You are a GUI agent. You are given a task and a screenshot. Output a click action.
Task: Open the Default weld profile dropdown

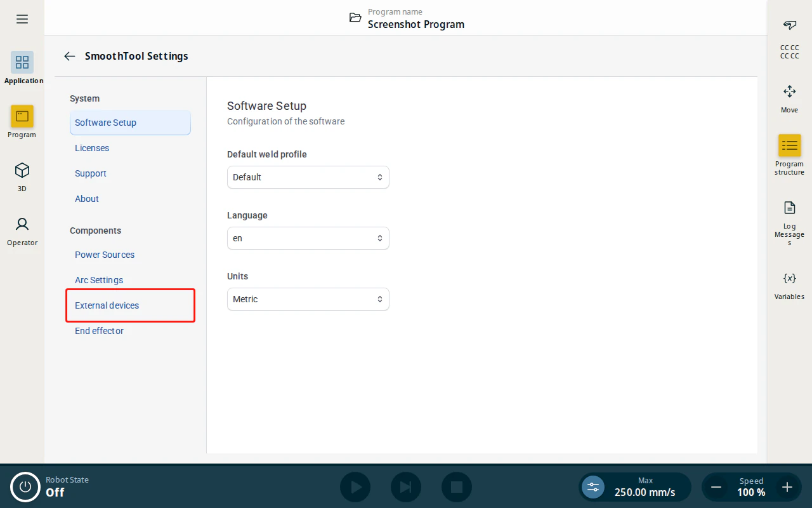pyautogui.click(x=308, y=177)
